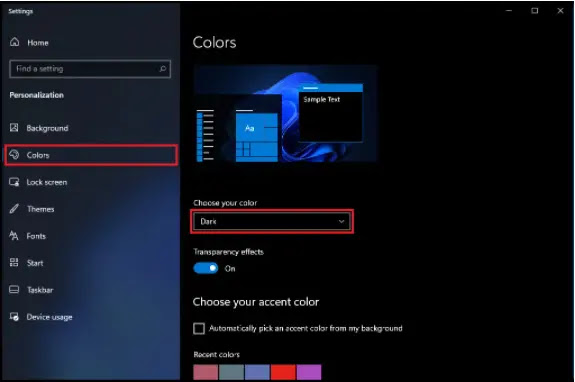Pick the red recent color
Image resolution: width=575 pixels, height=382 pixels.
coord(283,372)
